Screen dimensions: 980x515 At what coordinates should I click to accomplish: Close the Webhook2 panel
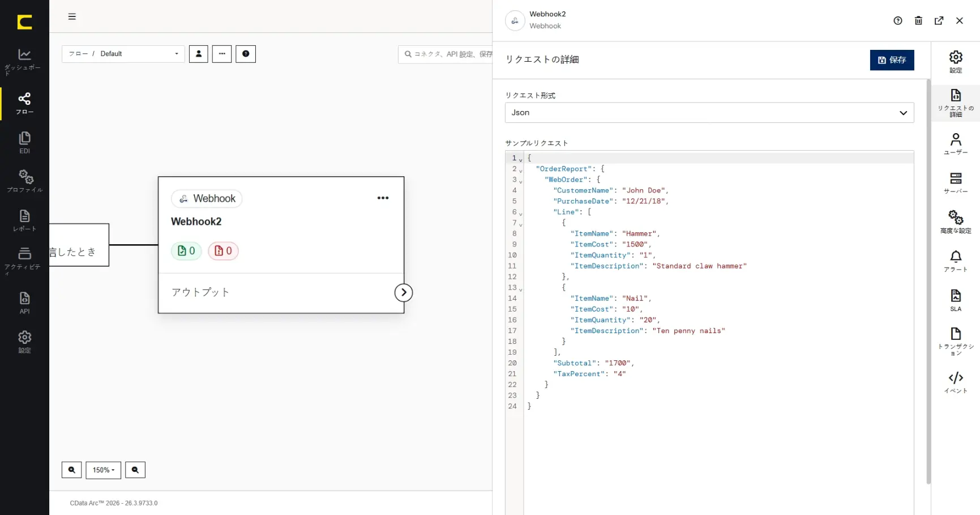[959, 20]
